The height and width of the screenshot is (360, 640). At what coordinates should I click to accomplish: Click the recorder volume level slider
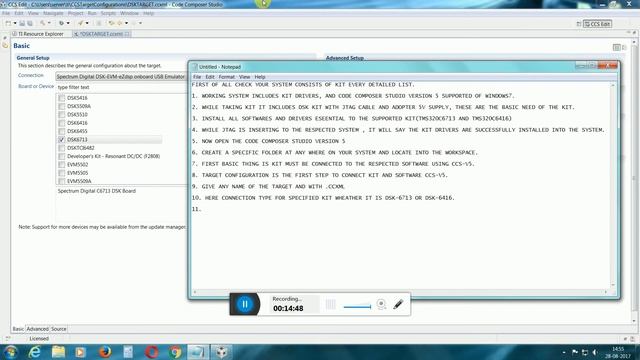pyautogui.click(x=358, y=307)
